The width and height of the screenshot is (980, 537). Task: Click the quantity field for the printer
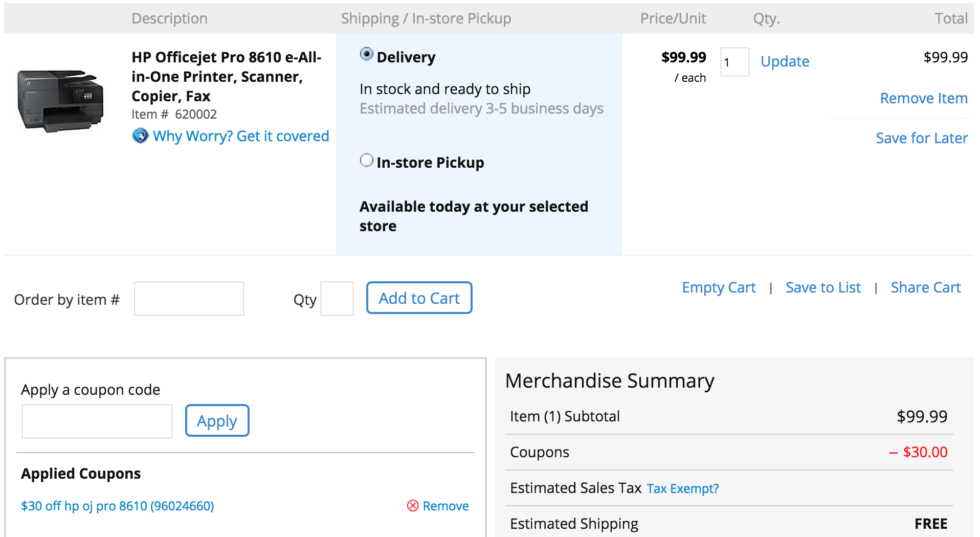pyautogui.click(x=734, y=62)
